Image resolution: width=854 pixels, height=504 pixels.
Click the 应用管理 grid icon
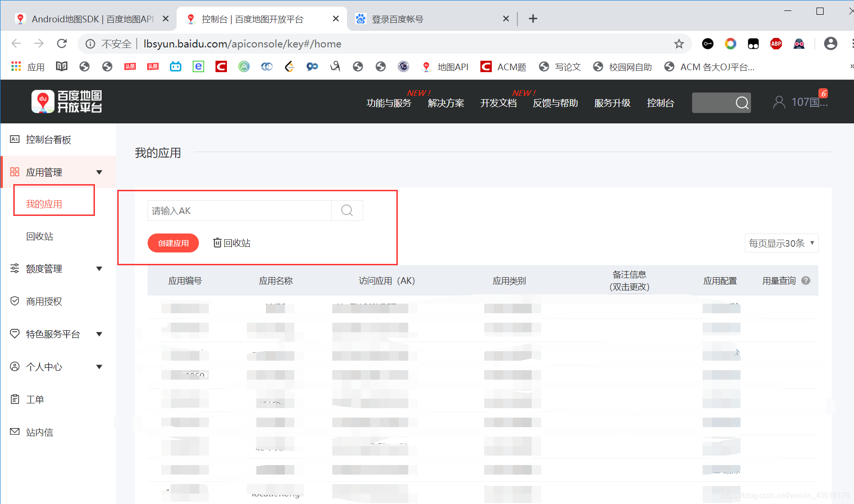pos(15,172)
